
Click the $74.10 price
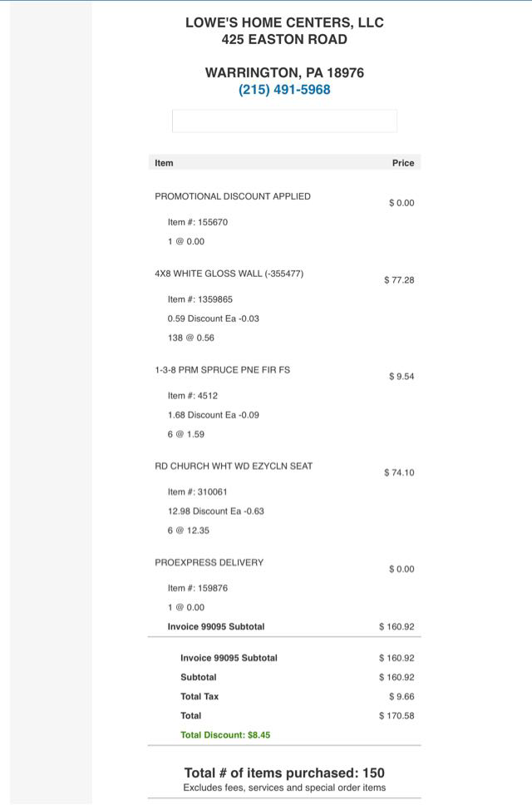point(399,472)
